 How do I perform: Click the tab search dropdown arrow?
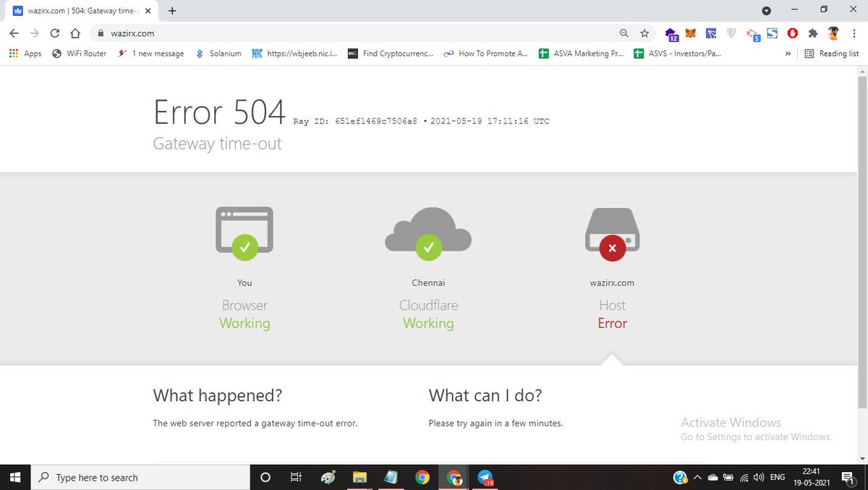pos(767,10)
